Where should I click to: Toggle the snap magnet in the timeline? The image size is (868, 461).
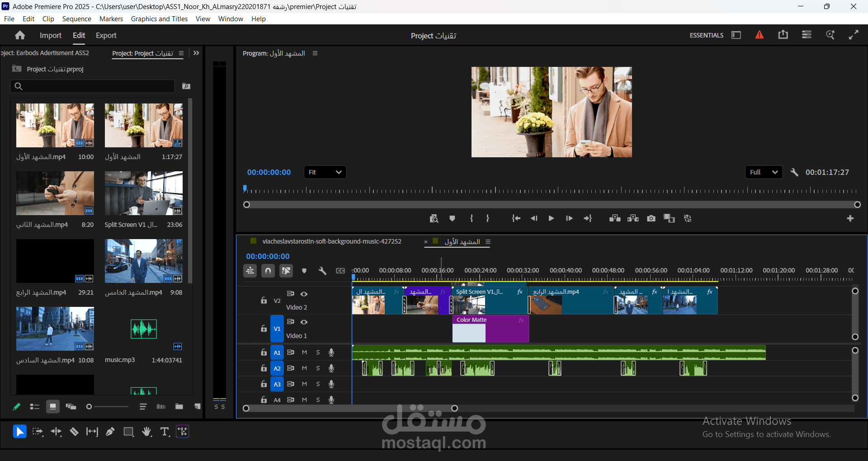268,271
